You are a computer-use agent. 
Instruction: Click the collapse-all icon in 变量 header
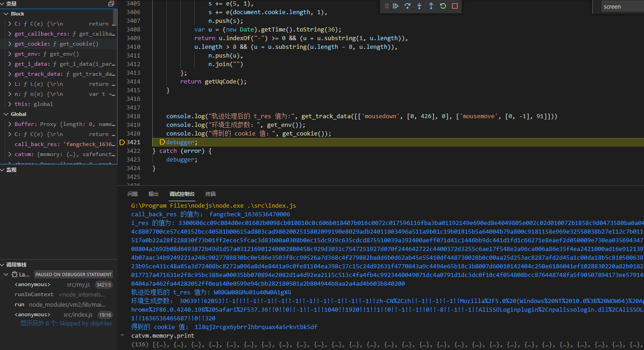[x=111, y=4]
